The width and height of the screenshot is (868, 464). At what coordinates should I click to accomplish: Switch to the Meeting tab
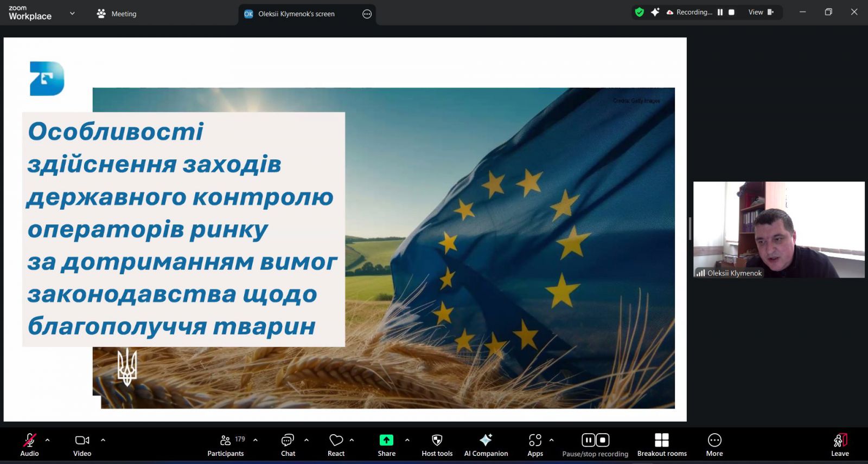(117, 14)
